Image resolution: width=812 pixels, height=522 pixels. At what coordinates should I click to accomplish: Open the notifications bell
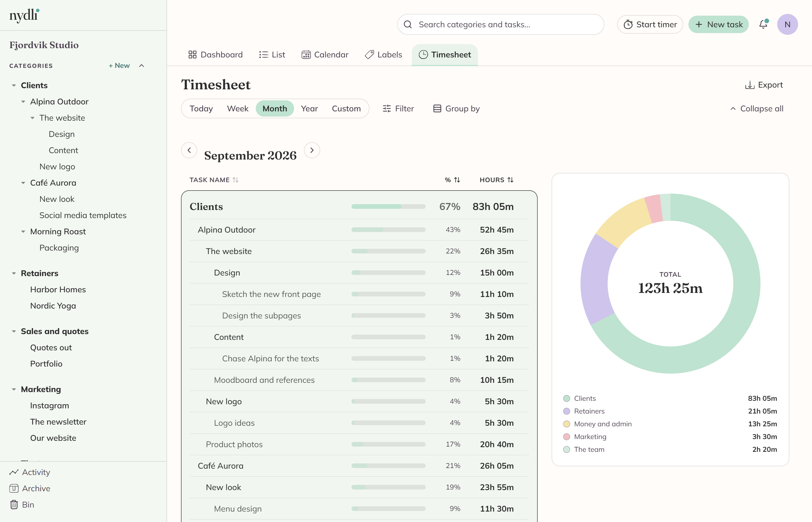[x=763, y=24]
